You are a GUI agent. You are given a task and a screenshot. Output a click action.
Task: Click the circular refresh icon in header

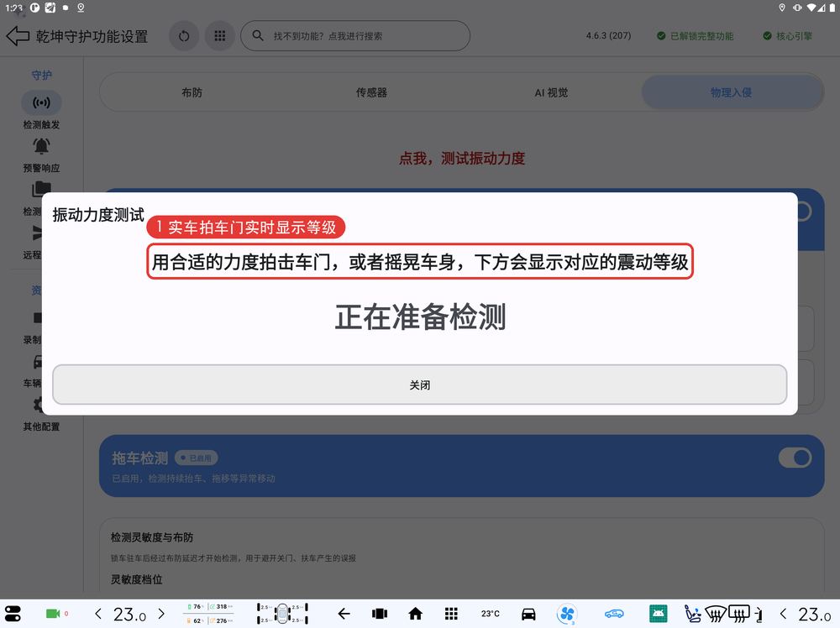click(x=184, y=36)
